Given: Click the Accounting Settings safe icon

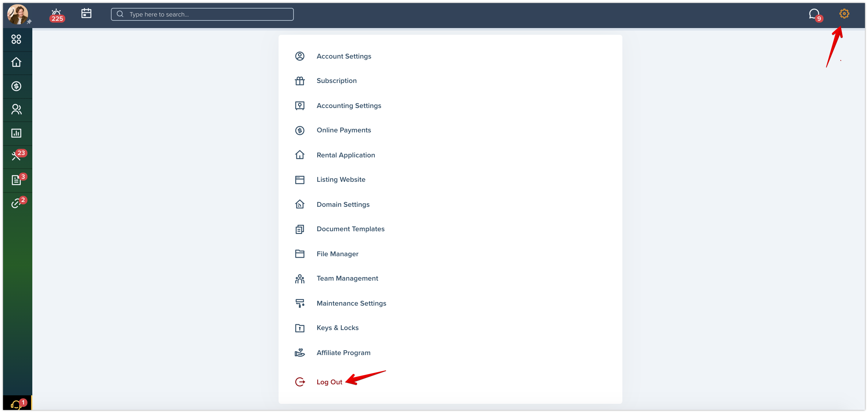Looking at the screenshot, I should (x=300, y=106).
